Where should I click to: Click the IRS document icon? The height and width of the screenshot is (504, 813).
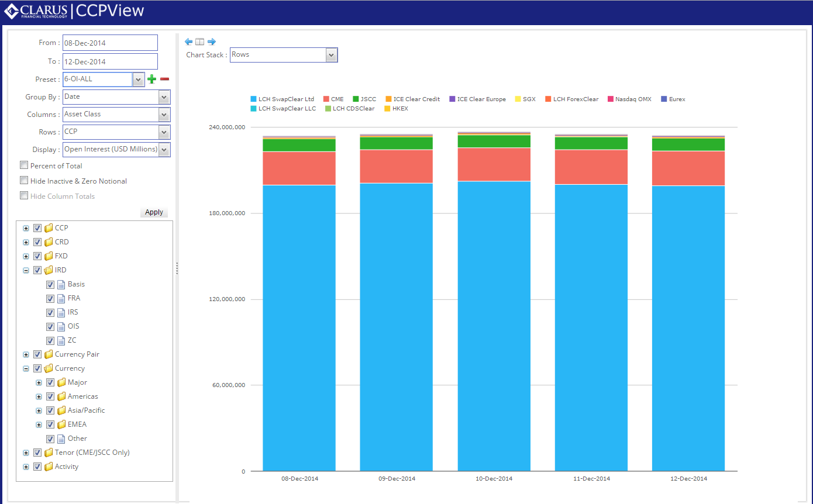[61, 312]
